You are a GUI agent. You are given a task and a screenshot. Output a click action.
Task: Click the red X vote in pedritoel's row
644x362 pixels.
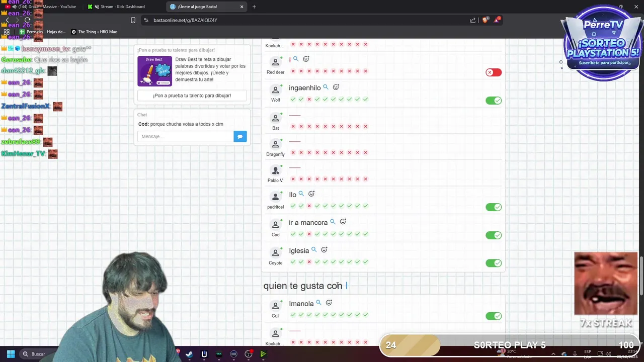(309, 206)
